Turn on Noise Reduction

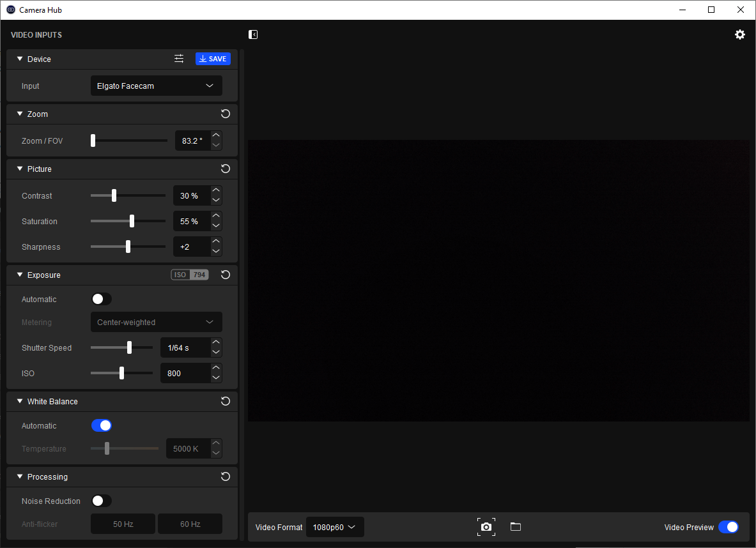click(x=101, y=501)
